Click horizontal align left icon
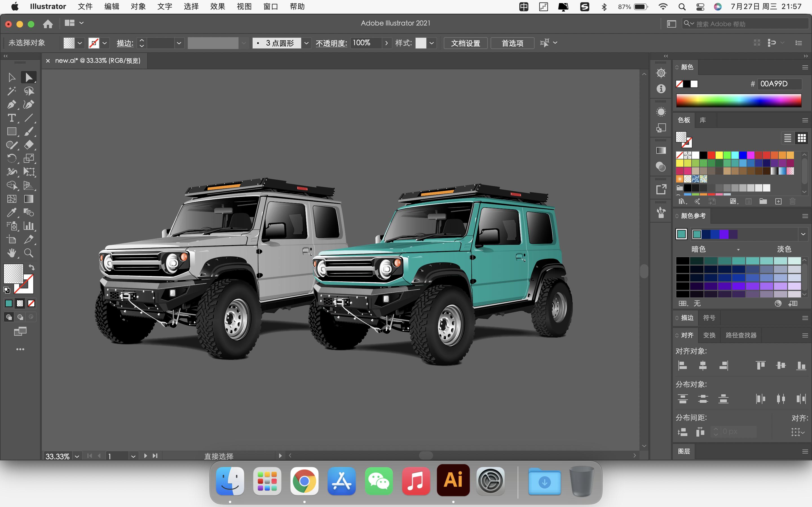 click(x=683, y=366)
